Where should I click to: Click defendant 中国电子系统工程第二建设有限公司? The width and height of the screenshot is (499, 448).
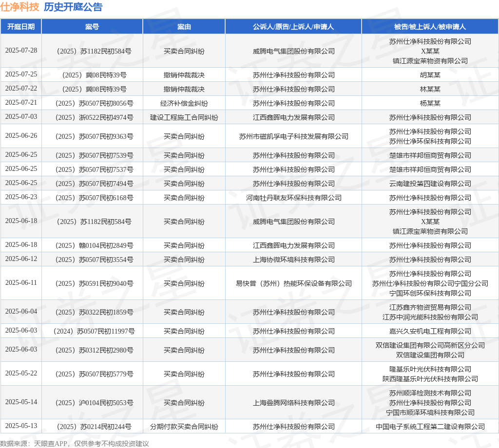tap(430, 427)
